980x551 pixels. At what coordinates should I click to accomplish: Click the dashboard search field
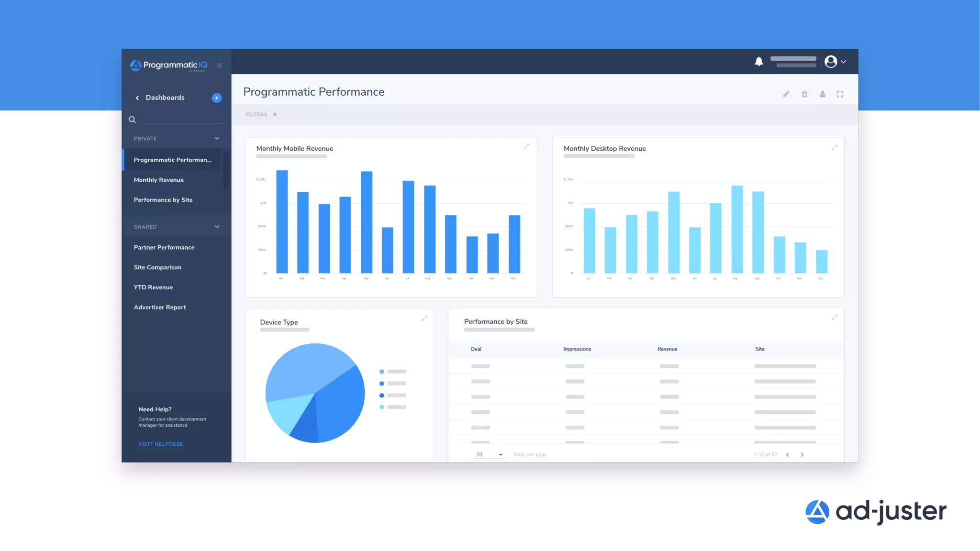coord(183,119)
